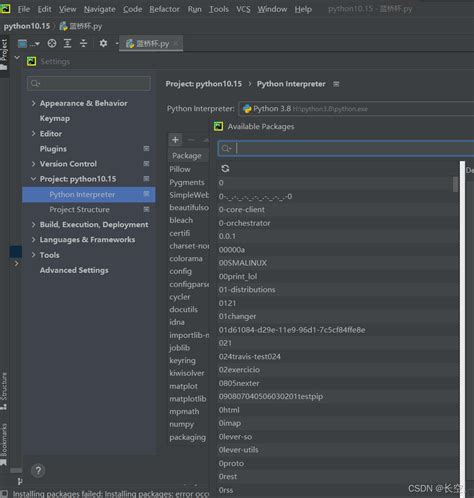
Task: Open the Python Interpreter dropdown
Action: click(356, 109)
